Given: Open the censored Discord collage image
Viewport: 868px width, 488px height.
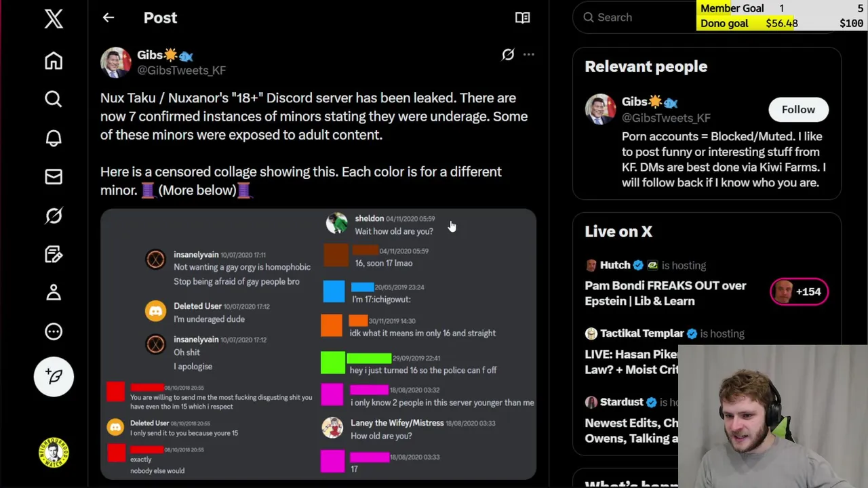Looking at the screenshot, I should tap(318, 344).
